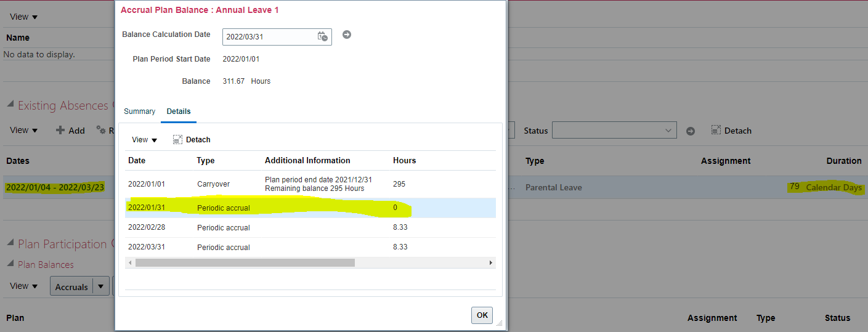
Task: Select the 2022/03/31 Periodic accrual row
Action: 310,247
